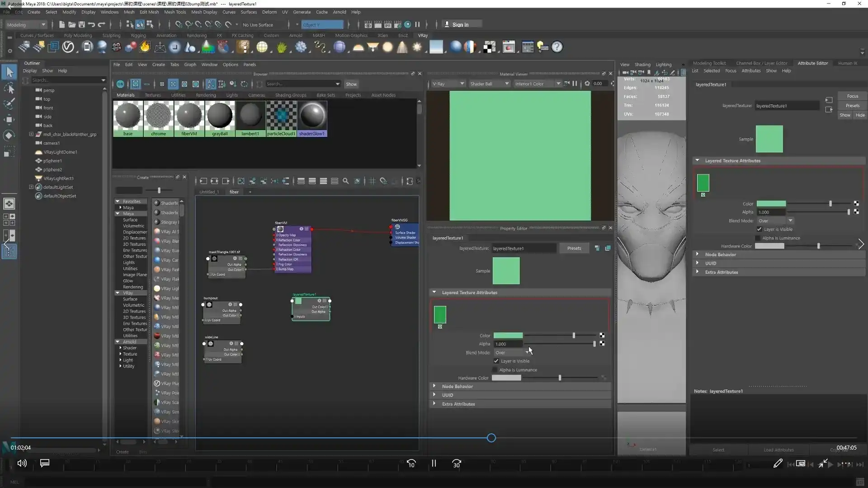
Task: Select the arrow Select tool in toolbox
Action: (x=9, y=72)
